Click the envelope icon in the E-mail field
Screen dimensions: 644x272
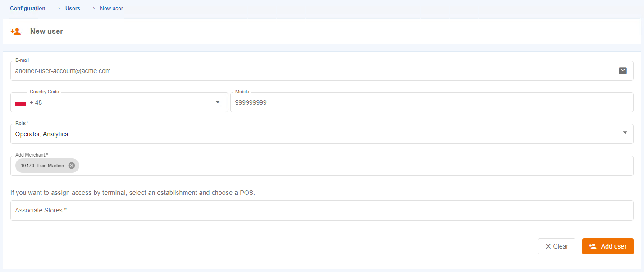(x=623, y=70)
